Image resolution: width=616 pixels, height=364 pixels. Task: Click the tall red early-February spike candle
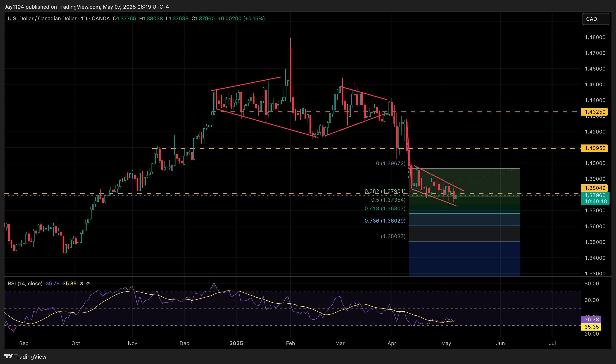coord(291,72)
